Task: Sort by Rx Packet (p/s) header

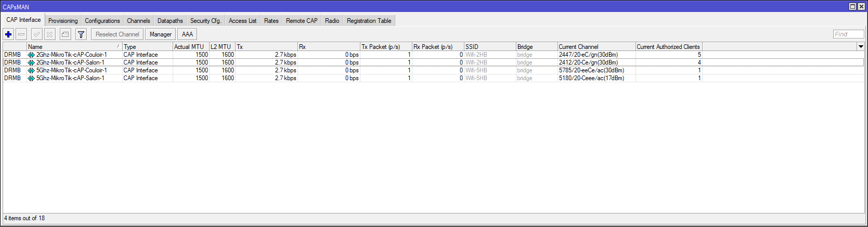Action: coord(438,46)
